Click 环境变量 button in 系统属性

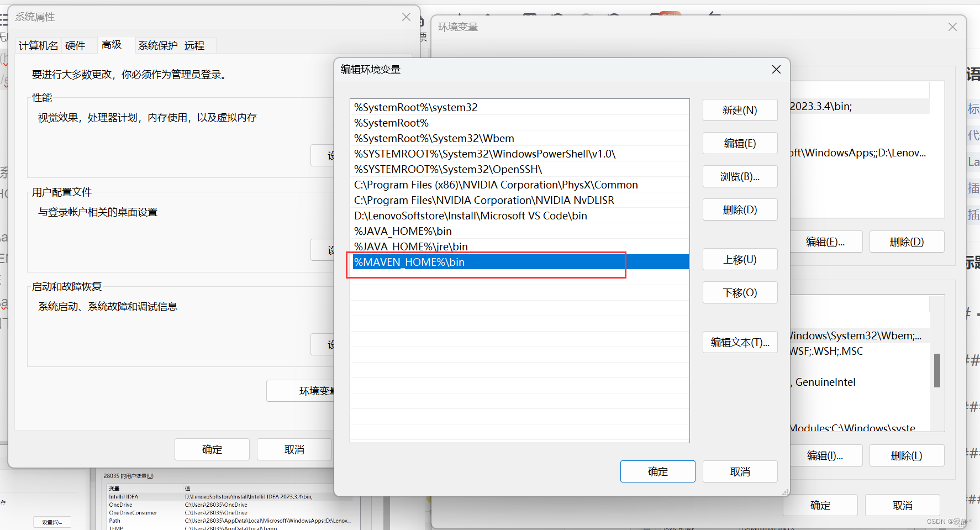[x=301, y=391]
